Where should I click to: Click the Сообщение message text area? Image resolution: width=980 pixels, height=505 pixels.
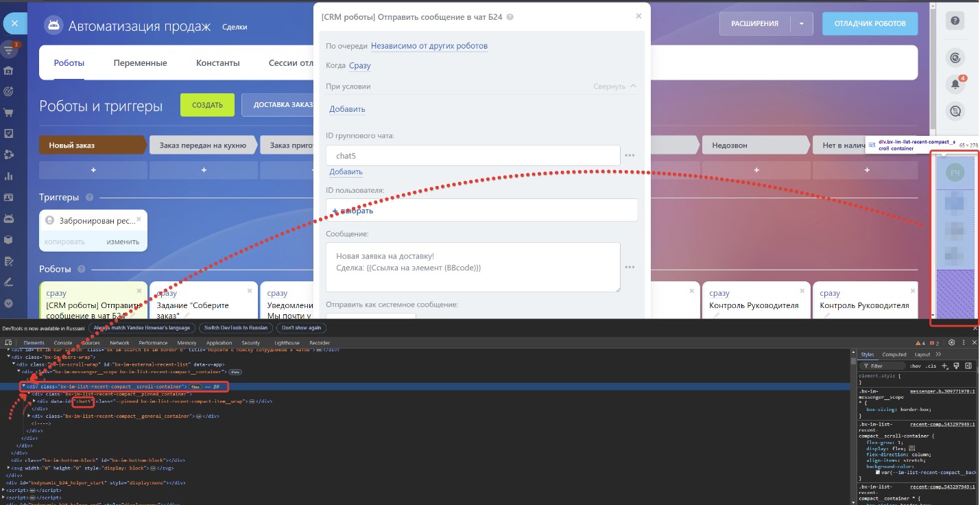pyautogui.click(x=473, y=267)
